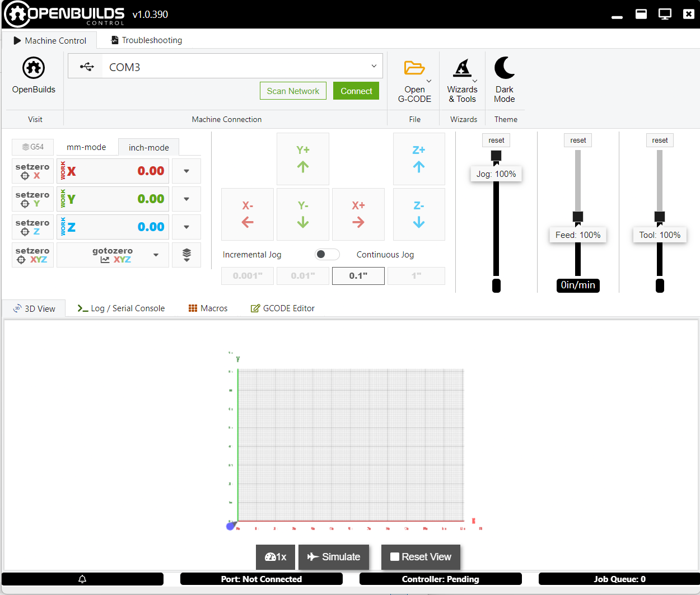Jog Y- down arrow
The width and height of the screenshot is (700, 595).
(303, 214)
